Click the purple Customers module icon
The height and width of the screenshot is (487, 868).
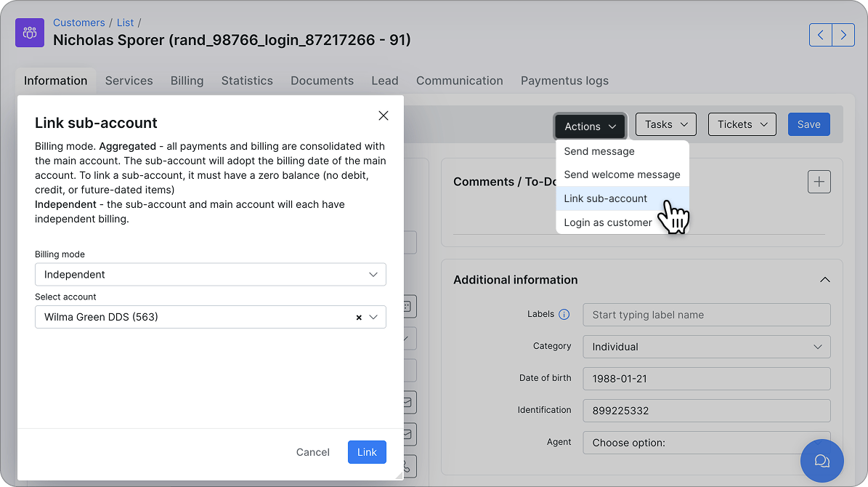pos(29,33)
